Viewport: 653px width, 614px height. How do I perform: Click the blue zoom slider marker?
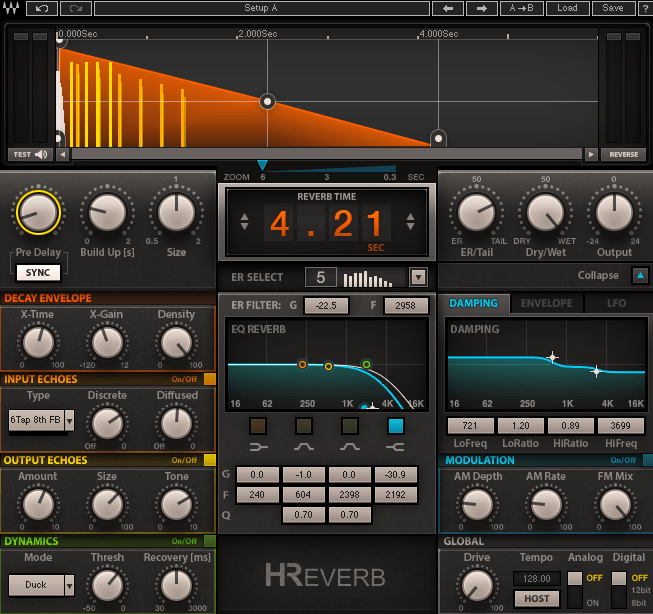pos(262,165)
